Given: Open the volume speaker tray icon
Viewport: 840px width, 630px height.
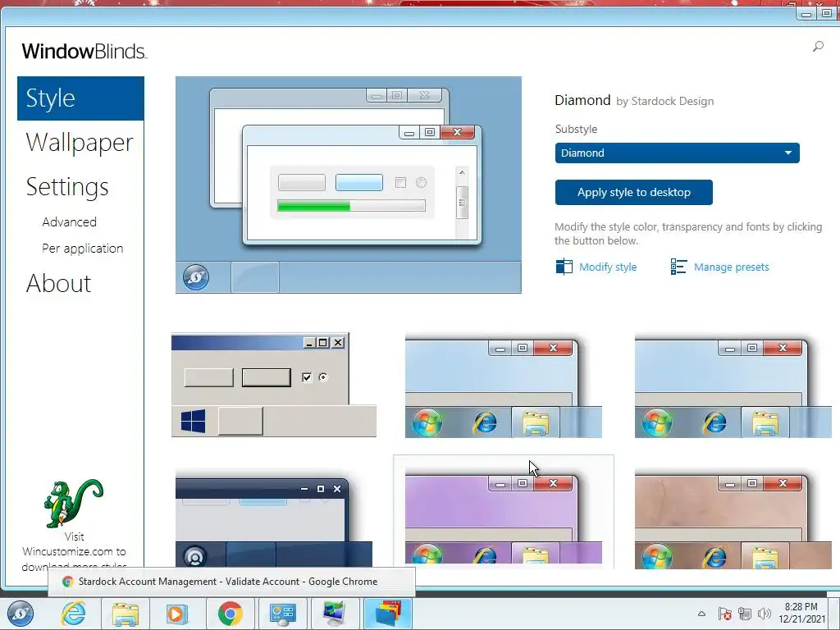Looking at the screenshot, I should click(765, 614).
